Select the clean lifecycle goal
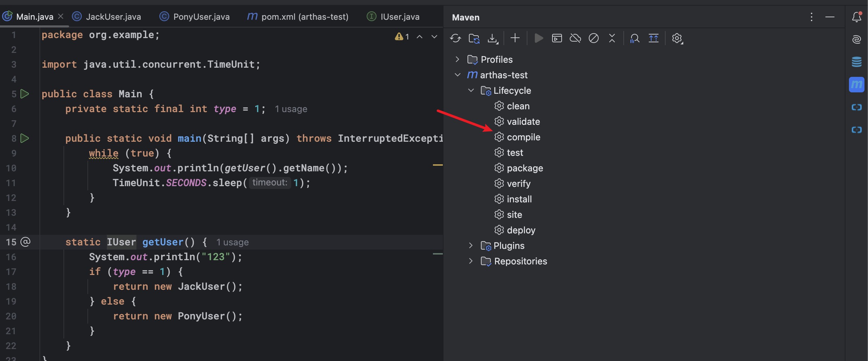Screen dimensions: 868x361 tap(512, 106)
